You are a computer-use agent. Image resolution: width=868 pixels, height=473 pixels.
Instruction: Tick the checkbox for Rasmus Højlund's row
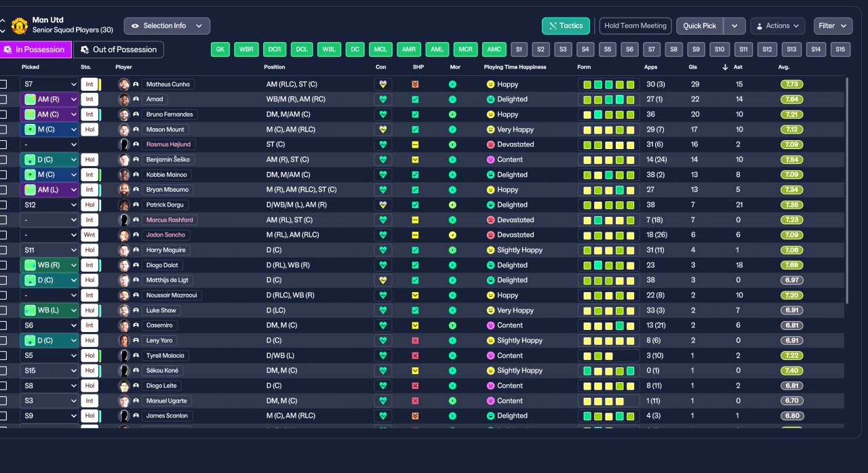[x=3, y=144]
